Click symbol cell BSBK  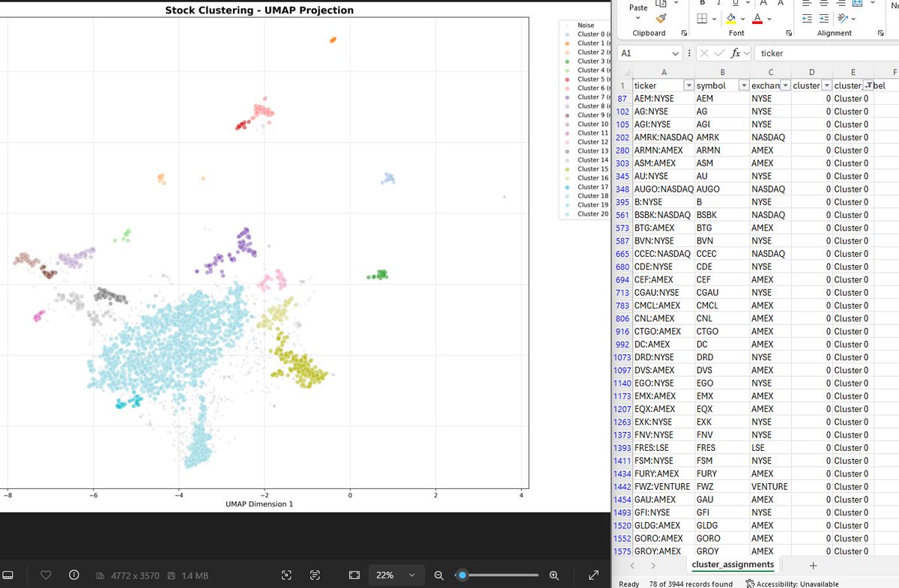(x=722, y=215)
